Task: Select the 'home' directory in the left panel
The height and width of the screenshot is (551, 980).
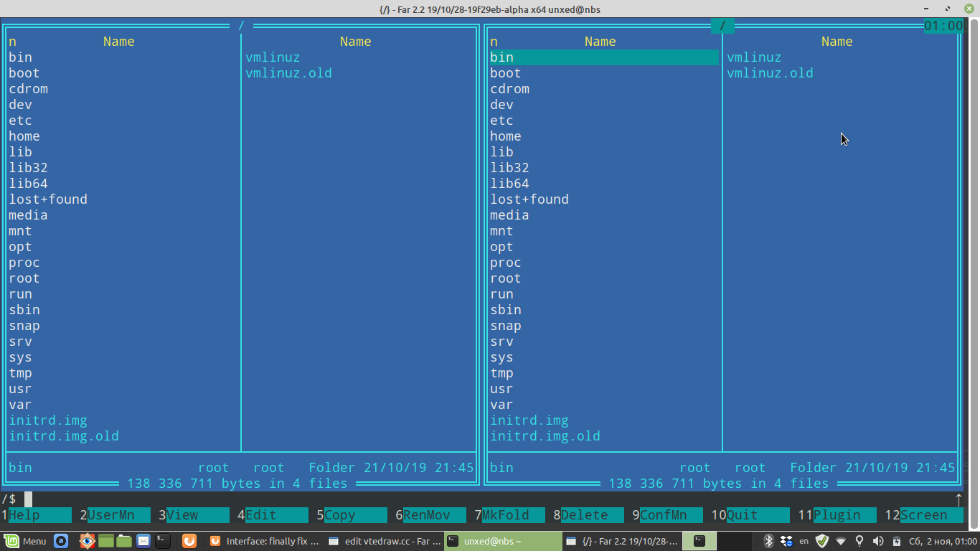Action: (24, 136)
